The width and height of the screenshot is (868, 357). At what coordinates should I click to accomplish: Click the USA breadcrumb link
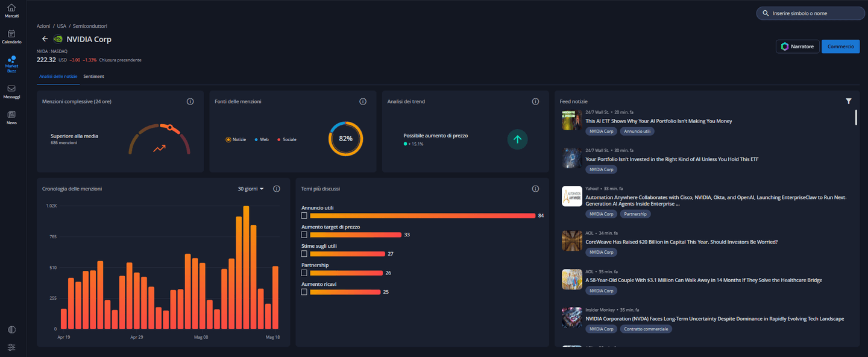coord(61,27)
